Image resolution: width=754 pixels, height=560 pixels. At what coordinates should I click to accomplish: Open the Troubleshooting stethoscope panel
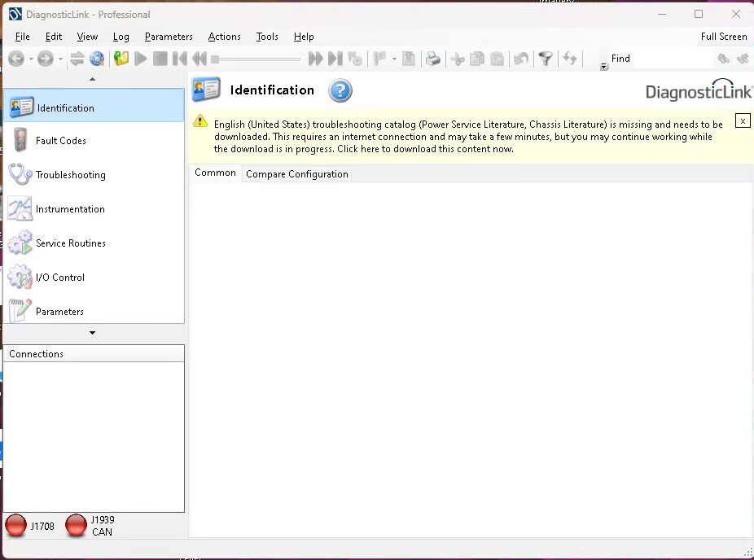point(70,175)
